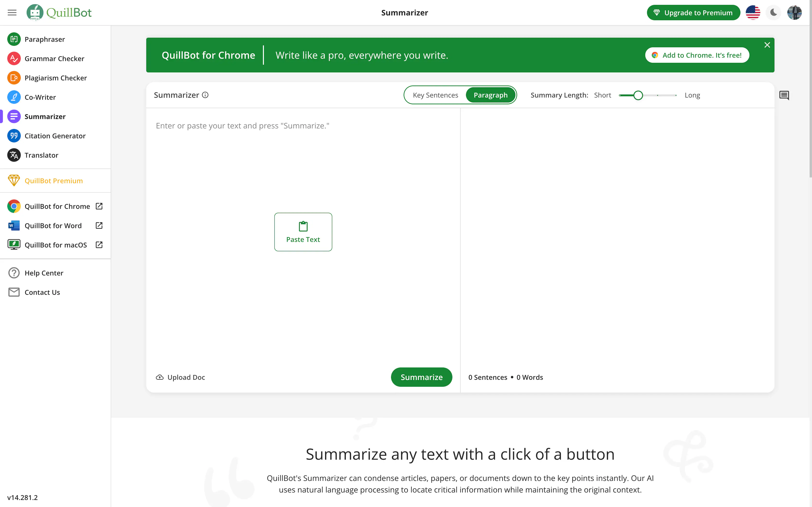Viewport: 812px width, 507px height.
Task: Open the summarizer info tooltip
Action: pyautogui.click(x=205, y=95)
